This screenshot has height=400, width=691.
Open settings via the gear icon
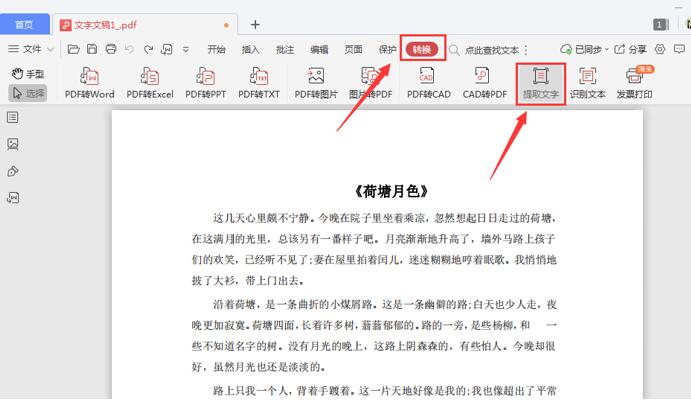660,49
